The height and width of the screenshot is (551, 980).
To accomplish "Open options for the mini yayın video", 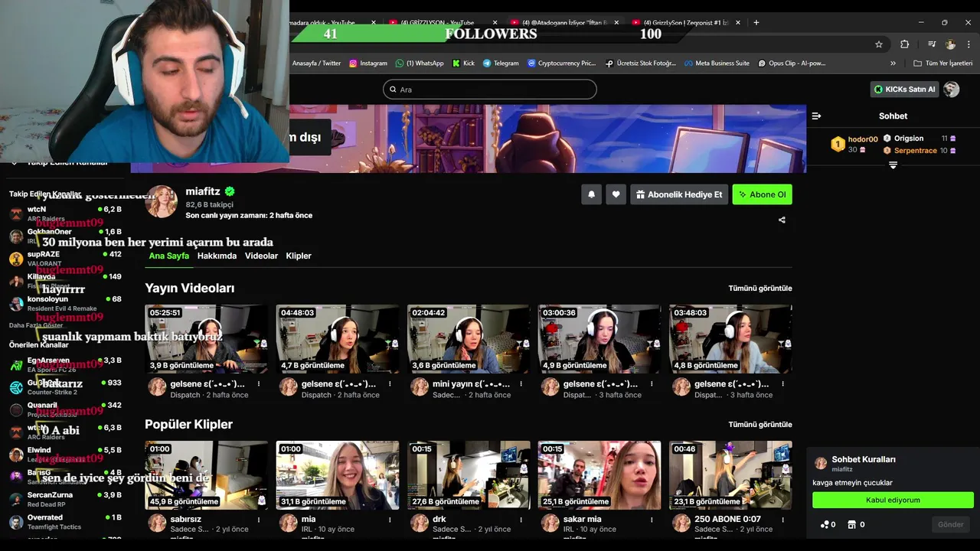I will point(520,384).
